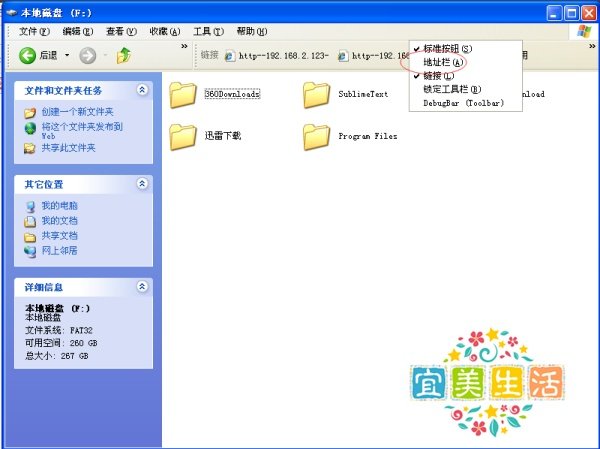Click the 共享此文件夹 folder icon
This screenshot has height=449, width=600.
tap(30, 149)
